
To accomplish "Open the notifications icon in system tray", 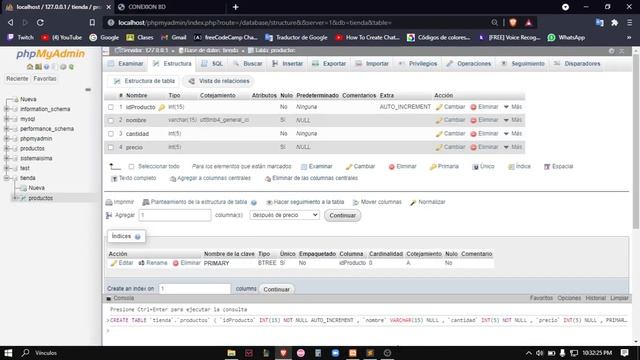I will pos(624,353).
